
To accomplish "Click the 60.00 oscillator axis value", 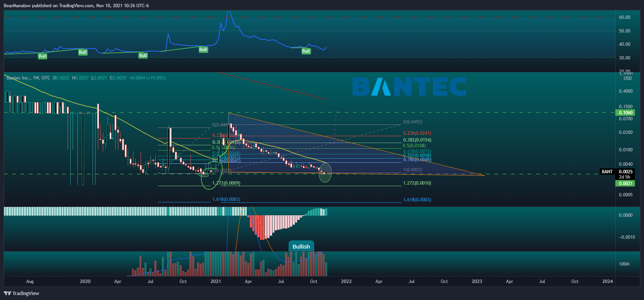I will [624, 17].
